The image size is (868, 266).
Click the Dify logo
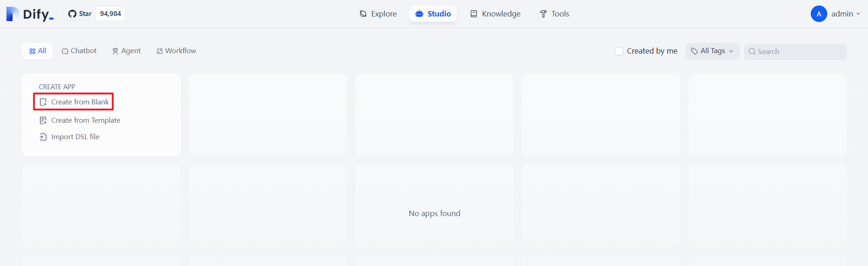click(30, 14)
